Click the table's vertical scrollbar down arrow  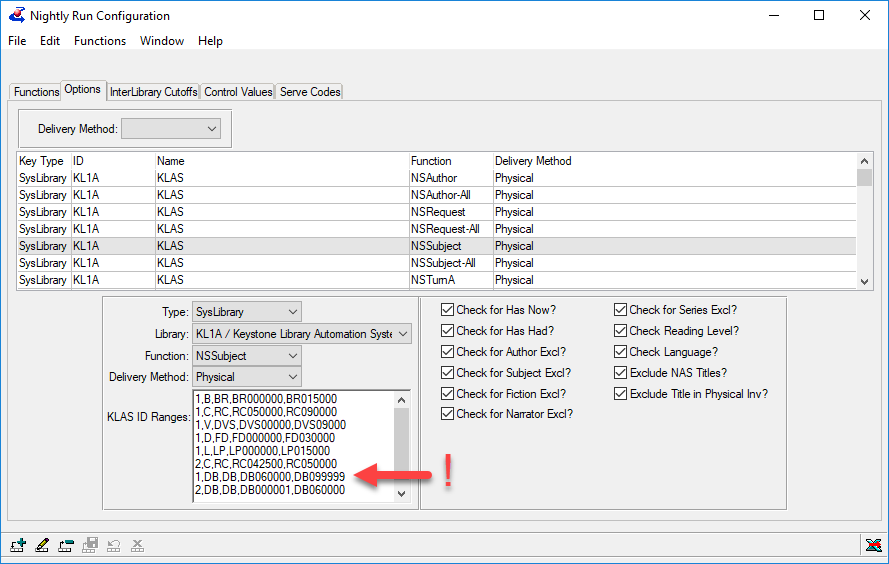pyautogui.click(x=864, y=282)
